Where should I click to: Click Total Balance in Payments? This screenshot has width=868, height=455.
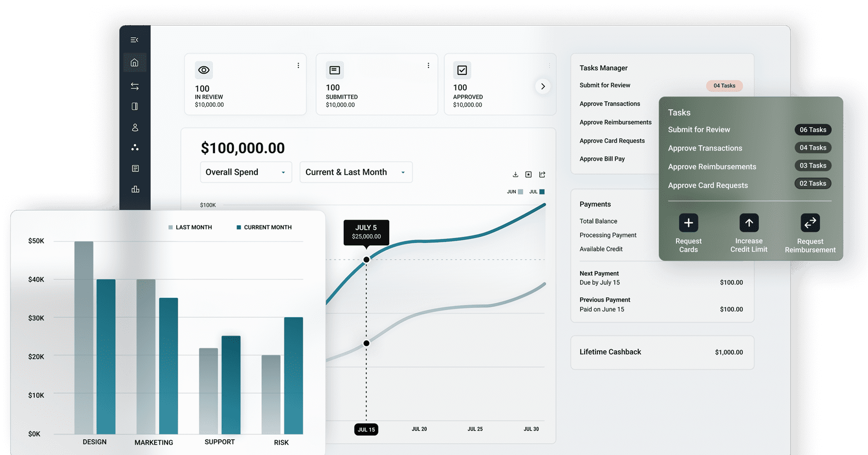[x=598, y=221]
